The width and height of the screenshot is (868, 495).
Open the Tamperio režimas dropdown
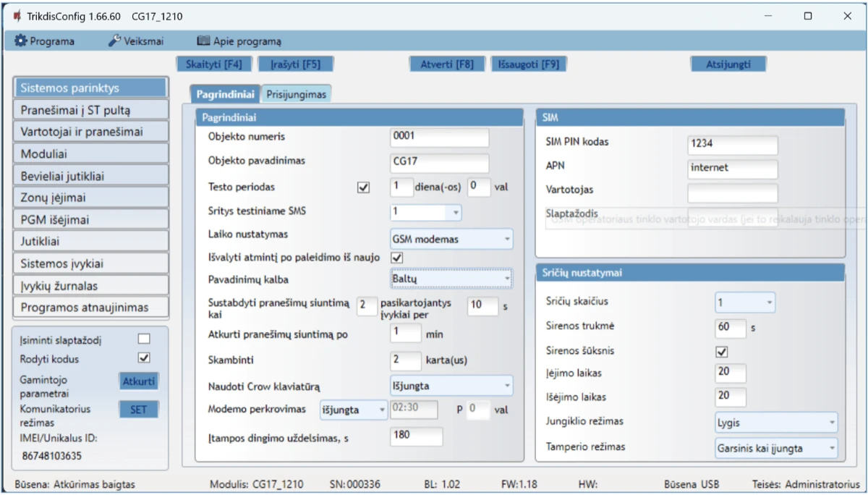776,448
